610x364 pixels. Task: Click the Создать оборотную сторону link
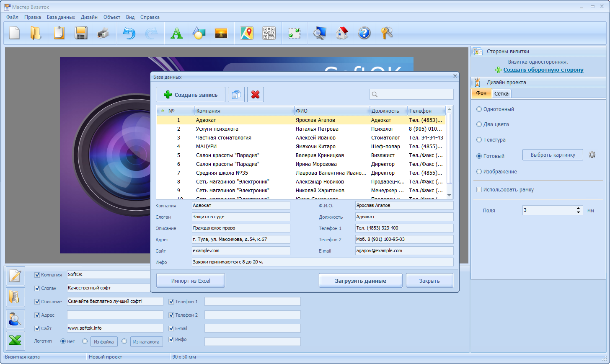point(543,70)
